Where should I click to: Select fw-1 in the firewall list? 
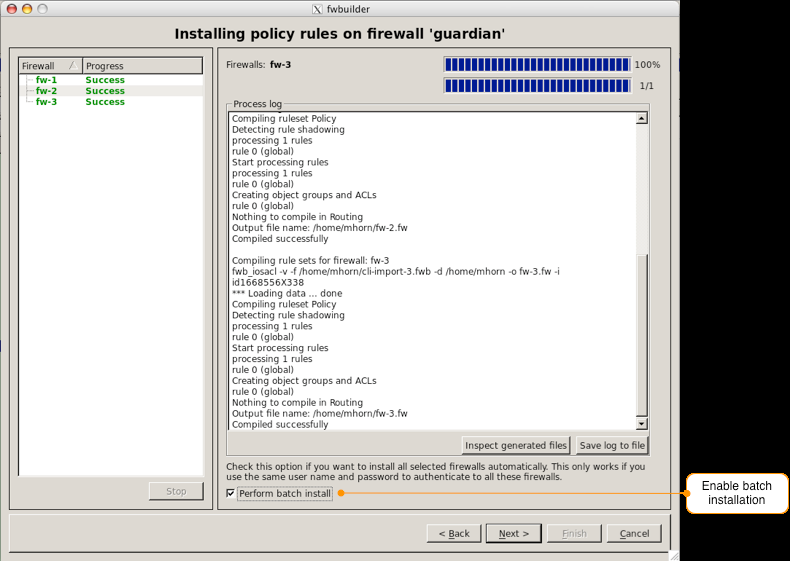click(x=46, y=80)
